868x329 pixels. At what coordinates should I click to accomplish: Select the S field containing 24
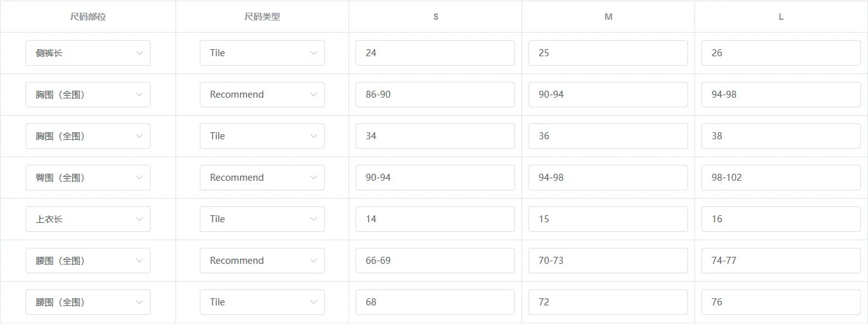pos(435,53)
